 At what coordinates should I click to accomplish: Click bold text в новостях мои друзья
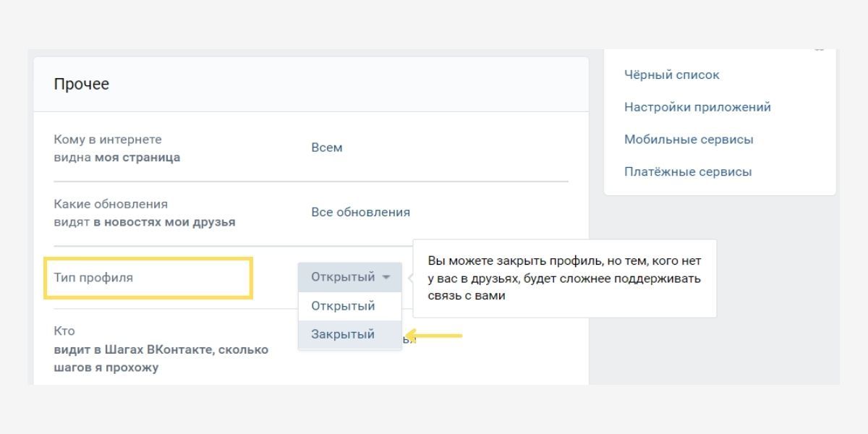tap(164, 222)
